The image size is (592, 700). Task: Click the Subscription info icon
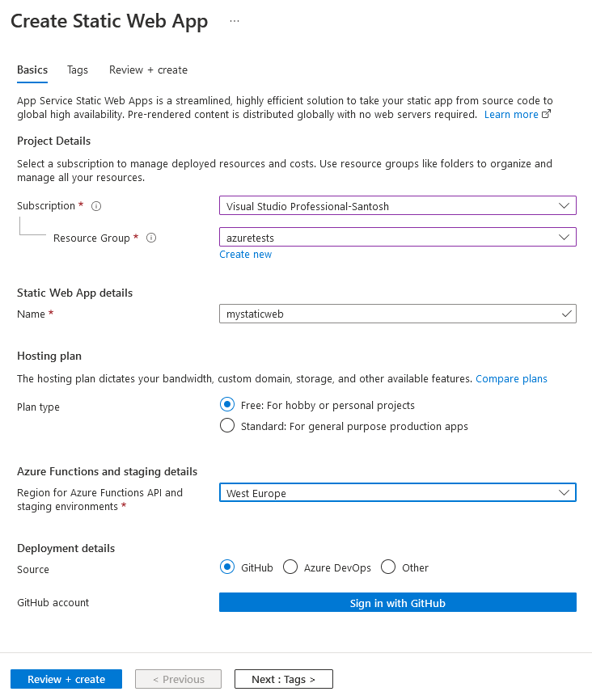pyautogui.click(x=96, y=206)
